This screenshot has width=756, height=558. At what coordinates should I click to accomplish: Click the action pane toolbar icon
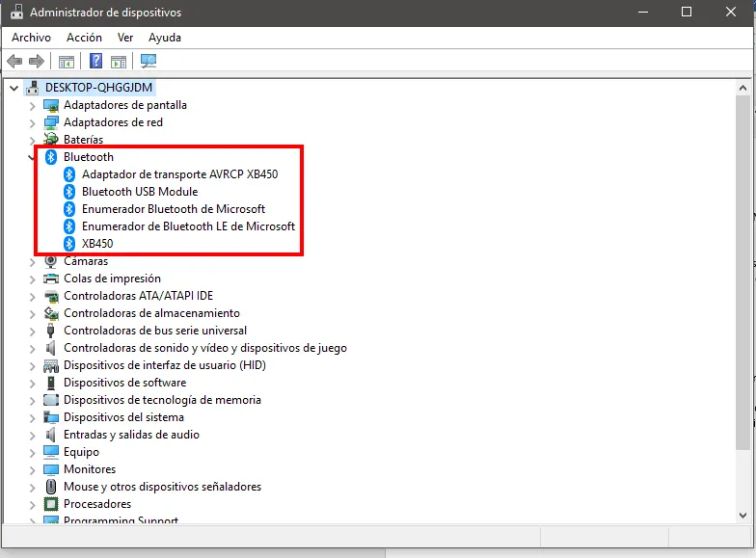click(x=119, y=62)
